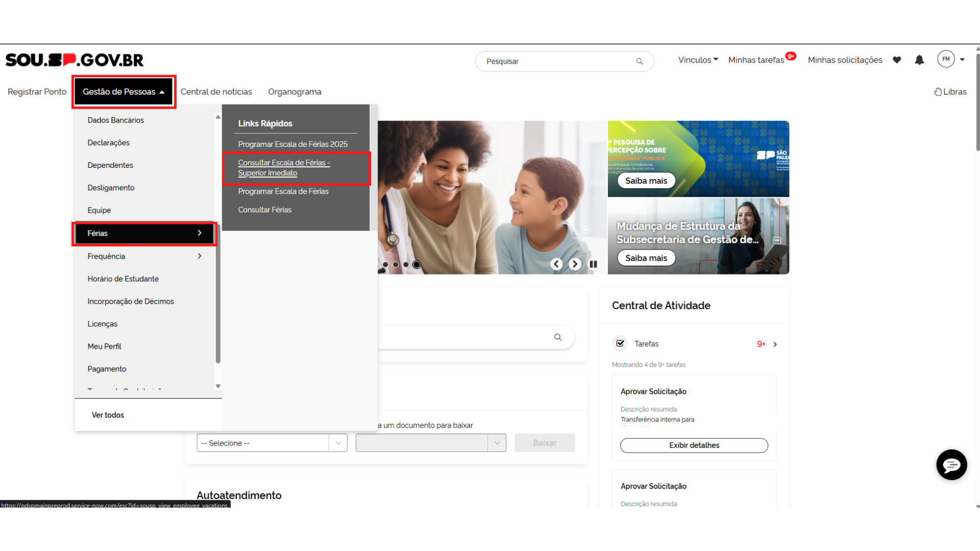Open the chat bubble widget
This screenshot has height=551, width=980.
click(x=951, y=465)
